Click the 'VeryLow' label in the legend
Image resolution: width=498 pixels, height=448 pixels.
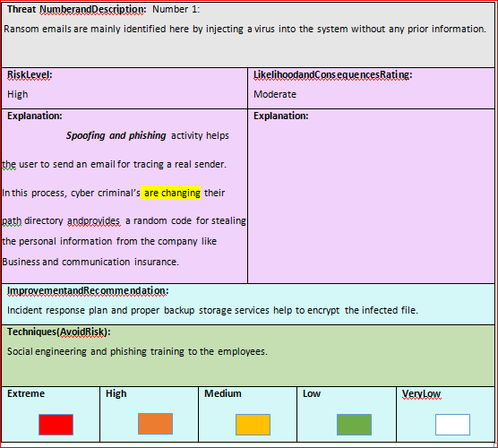click(x=421, y=394)
